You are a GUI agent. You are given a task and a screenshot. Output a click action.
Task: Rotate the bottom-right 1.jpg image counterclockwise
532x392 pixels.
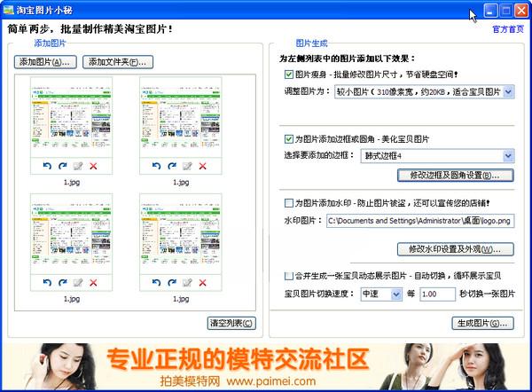coord(156,282)
